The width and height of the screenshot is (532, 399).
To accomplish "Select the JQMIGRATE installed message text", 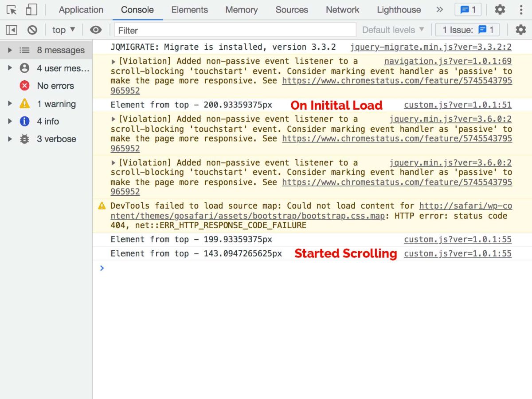I will click(223, 47).
